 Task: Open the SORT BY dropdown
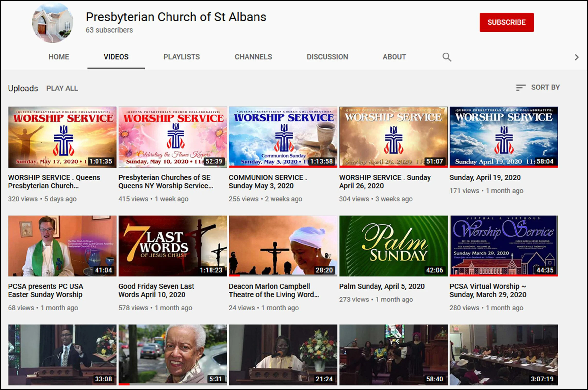[x=545, y=88]
